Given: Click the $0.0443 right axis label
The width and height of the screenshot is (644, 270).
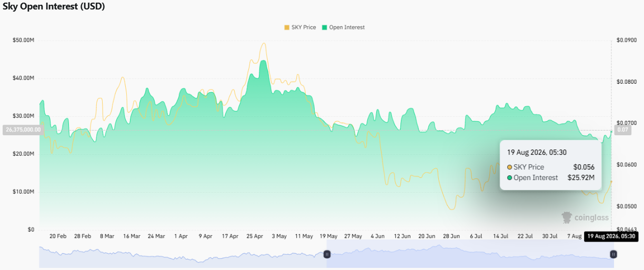Looking at the screenshot, I should click(627, 229).
